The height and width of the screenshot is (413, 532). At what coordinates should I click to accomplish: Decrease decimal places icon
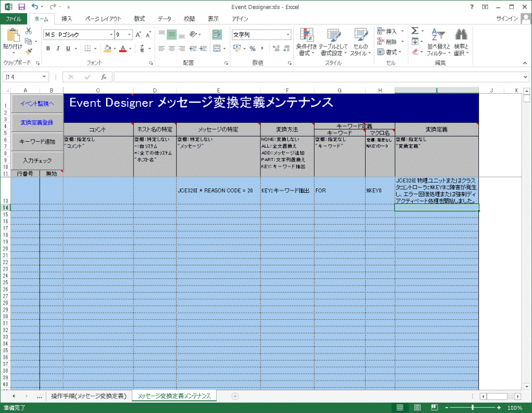(x=287, y=49)
